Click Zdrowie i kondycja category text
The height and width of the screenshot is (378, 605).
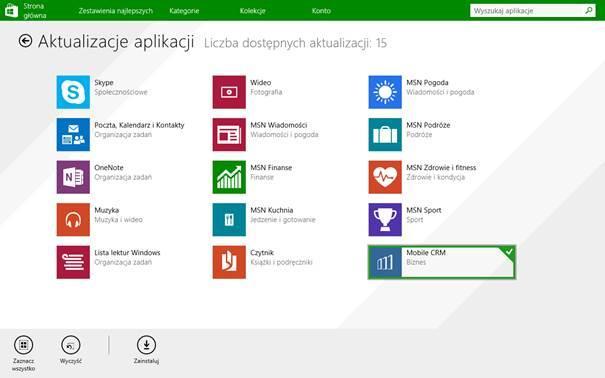[x=436, y=177]
